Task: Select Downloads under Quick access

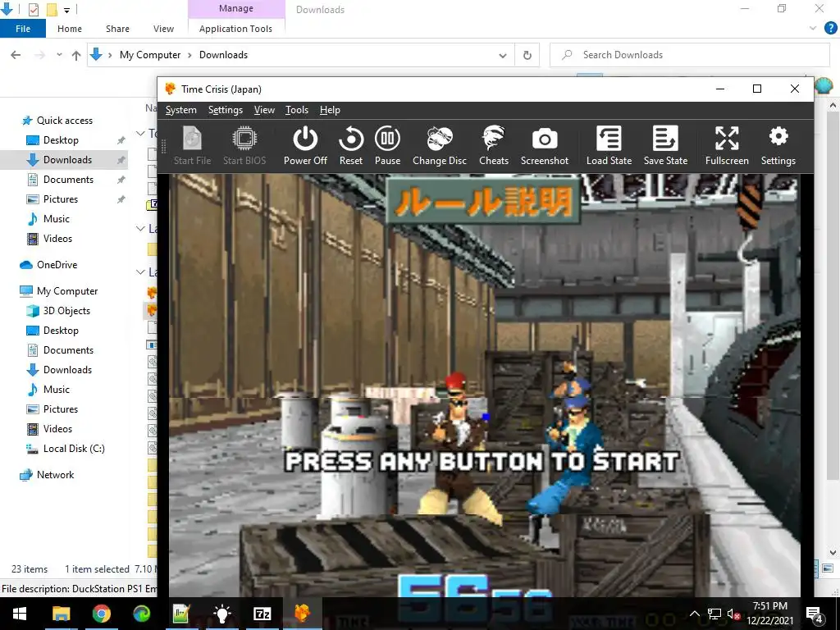Action: [67, 160]
